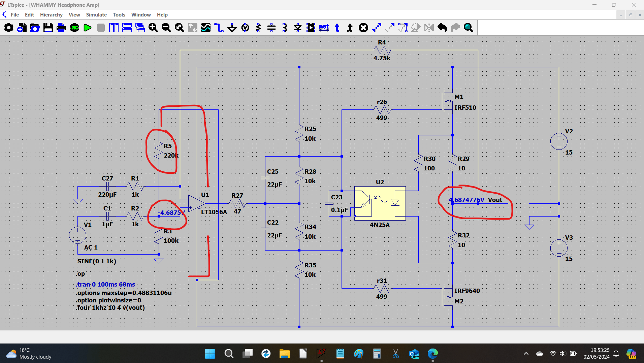Open an existing file from folder icon

pyautogui.click(x=35, y=28)
